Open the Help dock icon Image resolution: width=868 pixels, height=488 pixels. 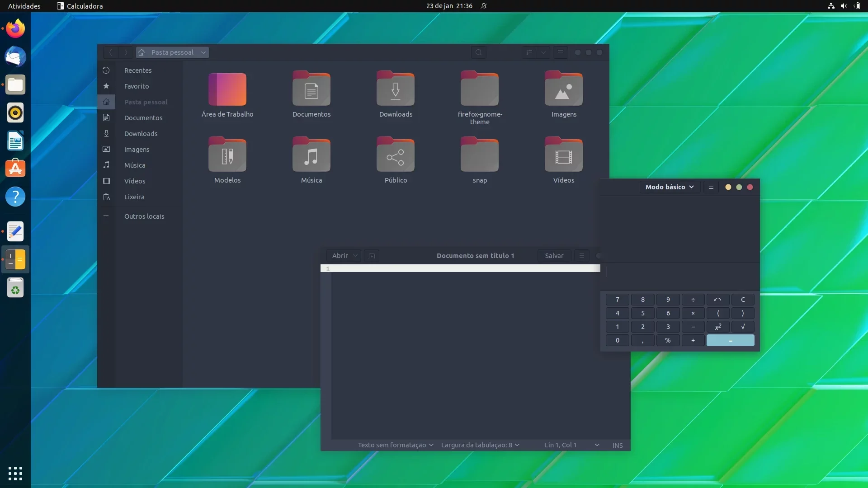[15, 197]
